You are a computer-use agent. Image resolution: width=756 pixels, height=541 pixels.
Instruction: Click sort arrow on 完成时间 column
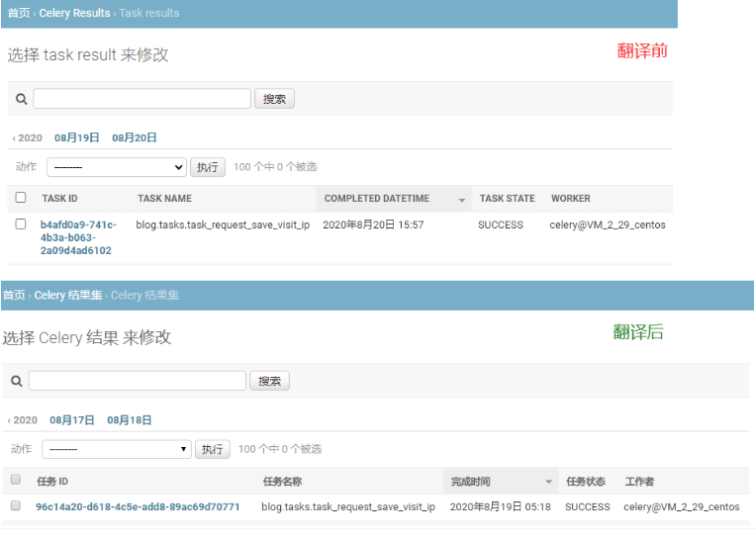tap(548, 482)
